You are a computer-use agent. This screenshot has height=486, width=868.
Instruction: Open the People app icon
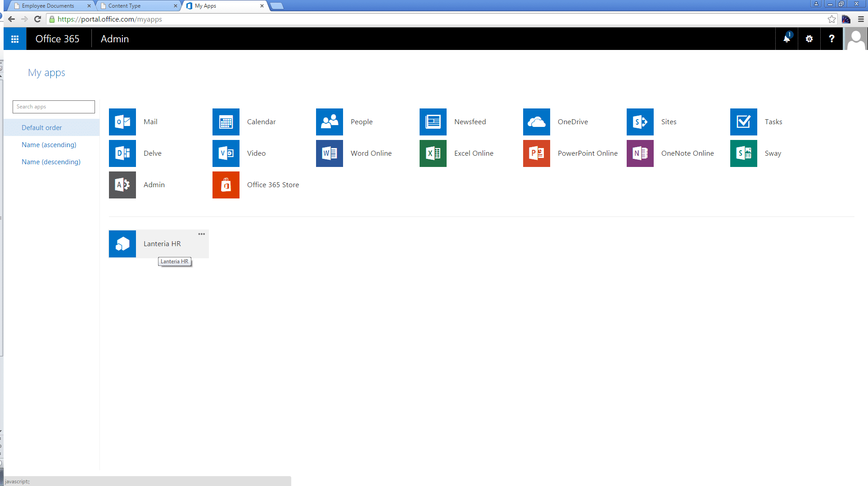pos(330,122)
